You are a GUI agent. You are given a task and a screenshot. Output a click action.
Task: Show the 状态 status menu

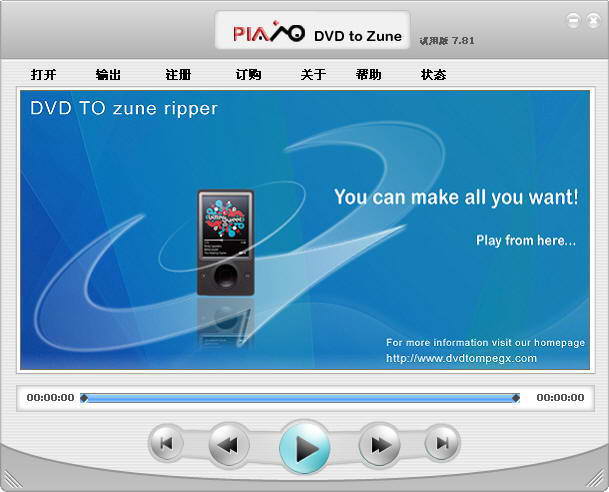point(433,74)
